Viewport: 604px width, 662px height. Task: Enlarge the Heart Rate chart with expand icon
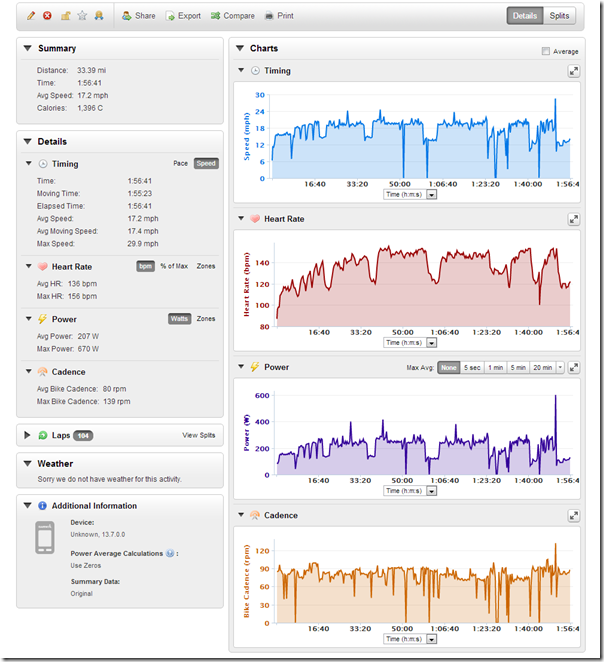573,219
